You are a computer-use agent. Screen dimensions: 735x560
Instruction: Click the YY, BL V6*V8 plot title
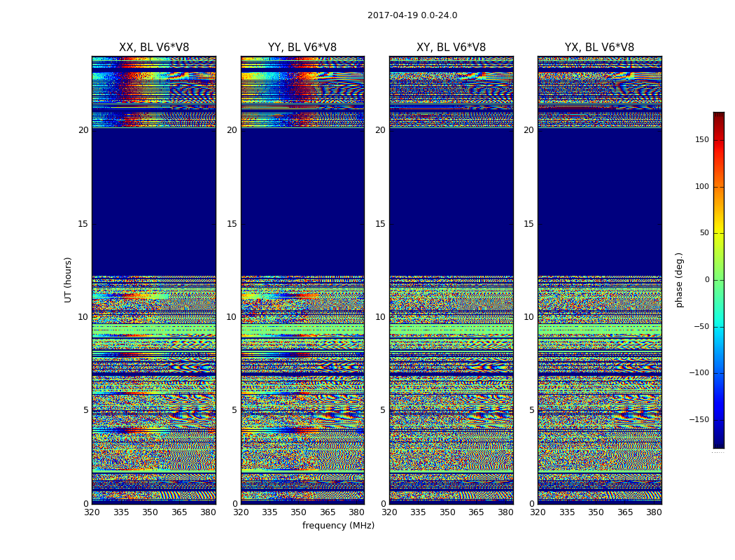click(x=302, y=48)
